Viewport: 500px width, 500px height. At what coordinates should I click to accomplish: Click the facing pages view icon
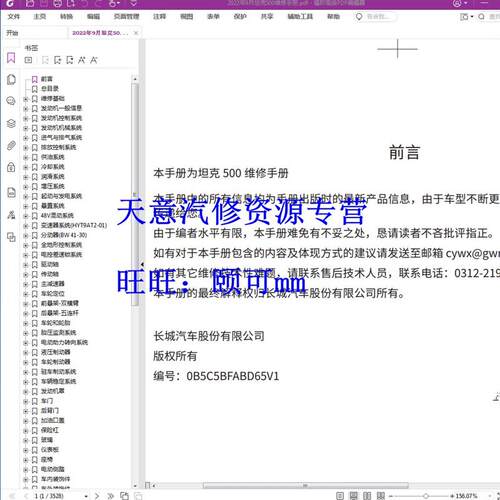tap(367, 496)
